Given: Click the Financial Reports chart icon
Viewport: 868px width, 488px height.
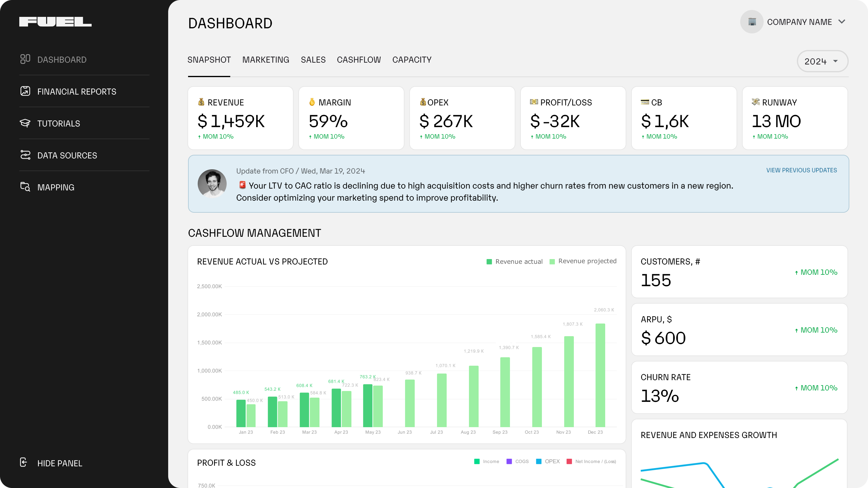Looking at the screenshot, I should (x=25, y=91).
